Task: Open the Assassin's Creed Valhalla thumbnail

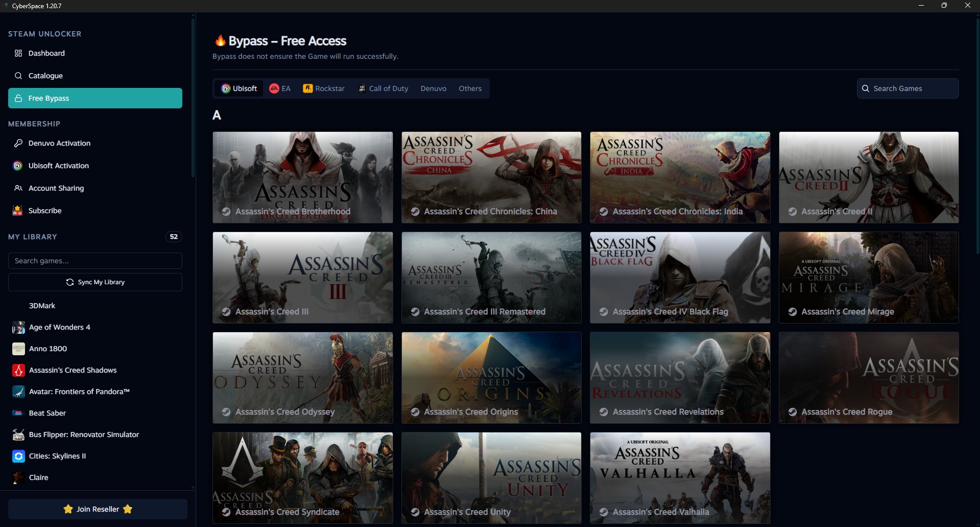Action: [680, 477]
